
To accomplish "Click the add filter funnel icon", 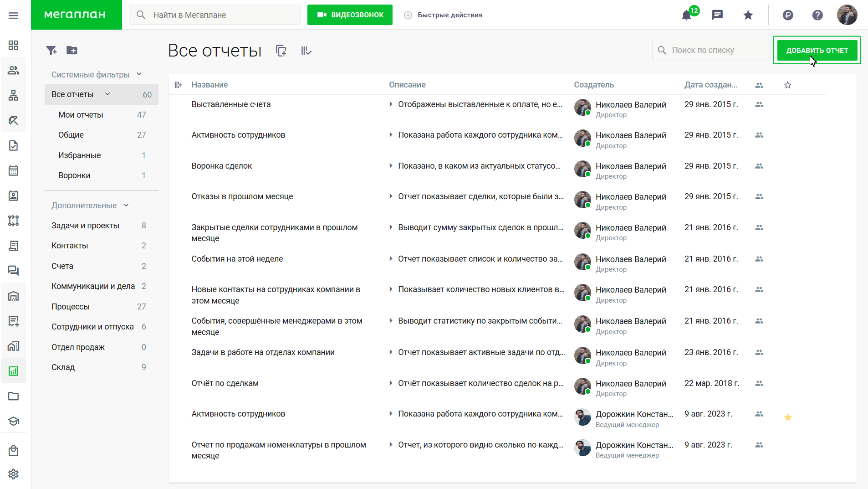I will click(51, 50).
